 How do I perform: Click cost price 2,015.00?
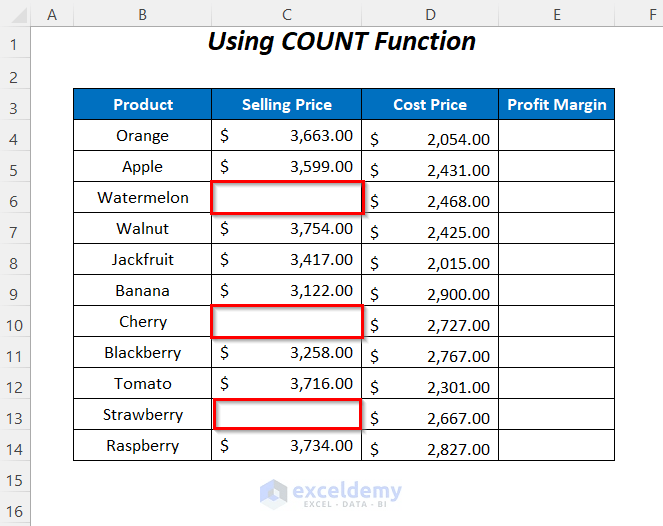click(x=430, y=259)
